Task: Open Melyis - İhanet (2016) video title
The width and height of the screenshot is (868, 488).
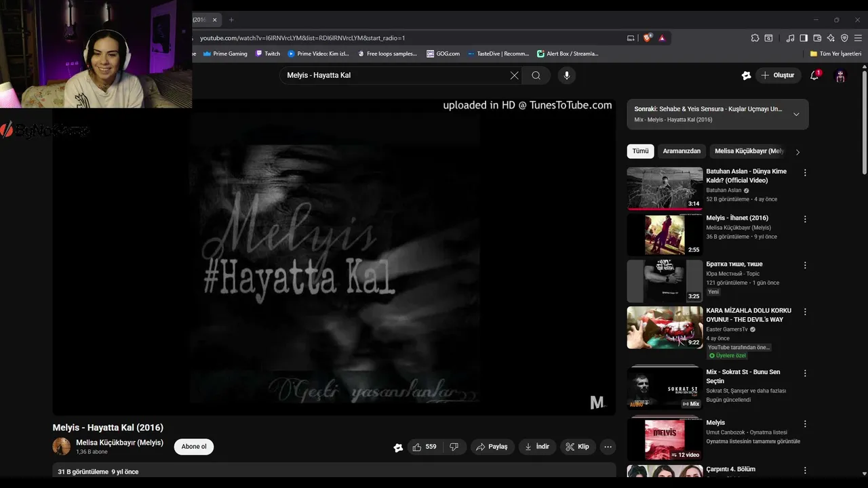Action: click(x=737, y=218)
